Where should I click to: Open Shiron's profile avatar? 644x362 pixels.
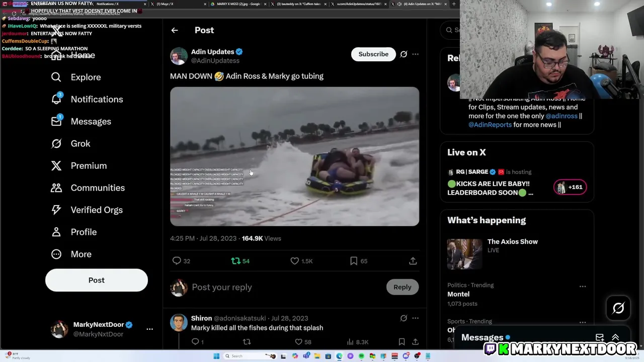pos(179,322)
